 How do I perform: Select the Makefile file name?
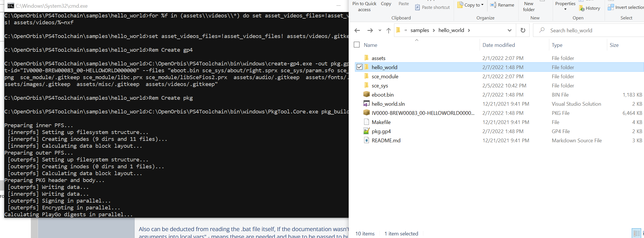click(381, 122)
